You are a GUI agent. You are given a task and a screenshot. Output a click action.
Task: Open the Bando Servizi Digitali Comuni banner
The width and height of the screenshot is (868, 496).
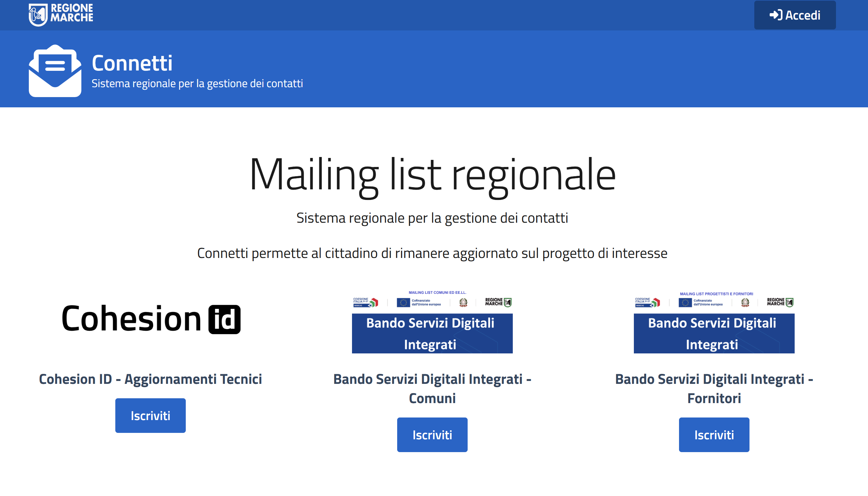pyautogui.click(x=432, y=333)
